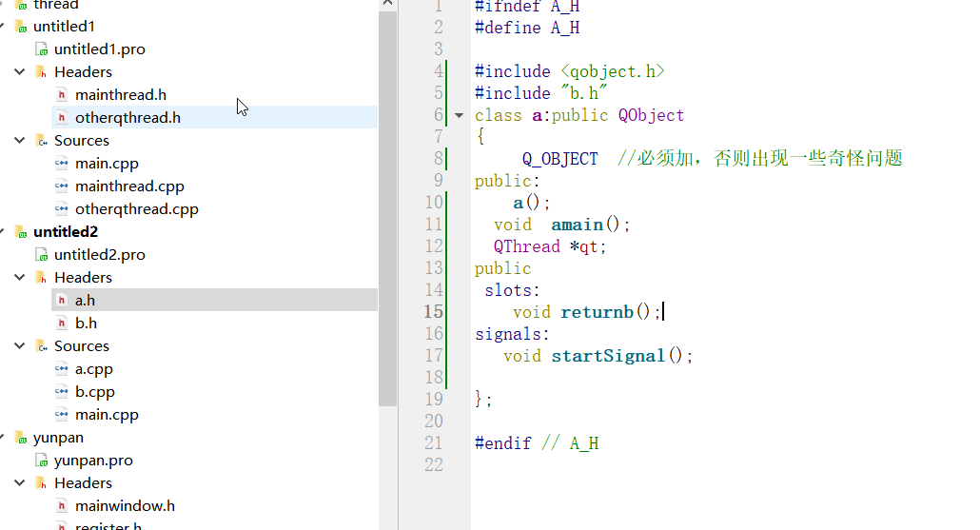Click line number 15 in gutter
The width and height of the screenshot is (980, 530).
point(434,312)
